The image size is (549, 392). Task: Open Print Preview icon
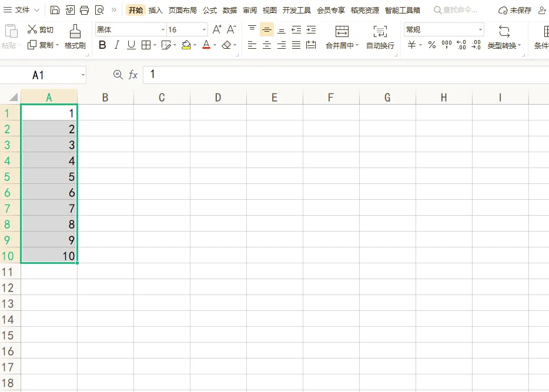click(x=99, y=10)
